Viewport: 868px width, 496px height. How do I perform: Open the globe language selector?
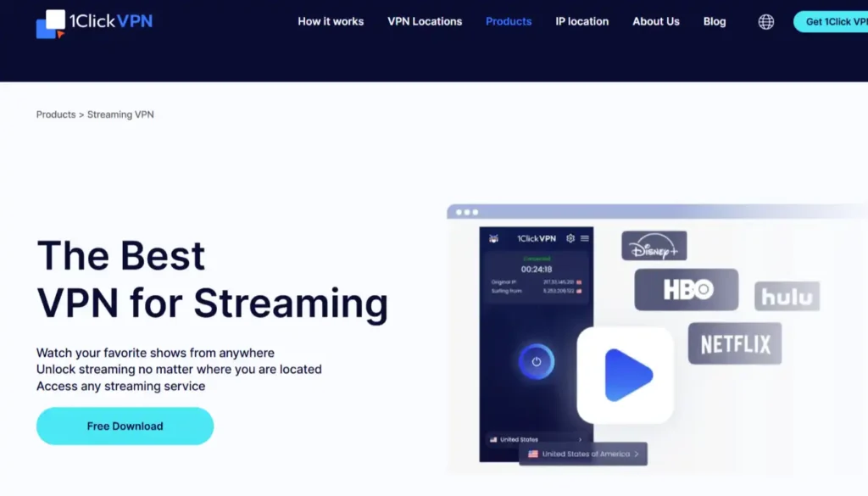765,22
